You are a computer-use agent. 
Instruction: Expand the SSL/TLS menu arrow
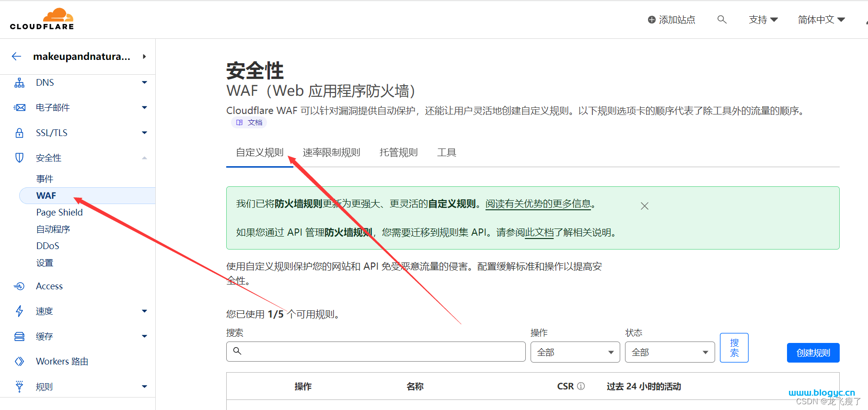click(x=144, y=133)
